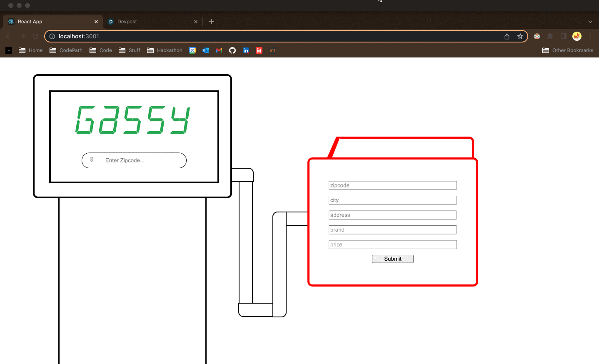The width and height of the screenshot is (599, 364).
Task: Open the CodePath bookmarks folder
Action: point(66,50)
